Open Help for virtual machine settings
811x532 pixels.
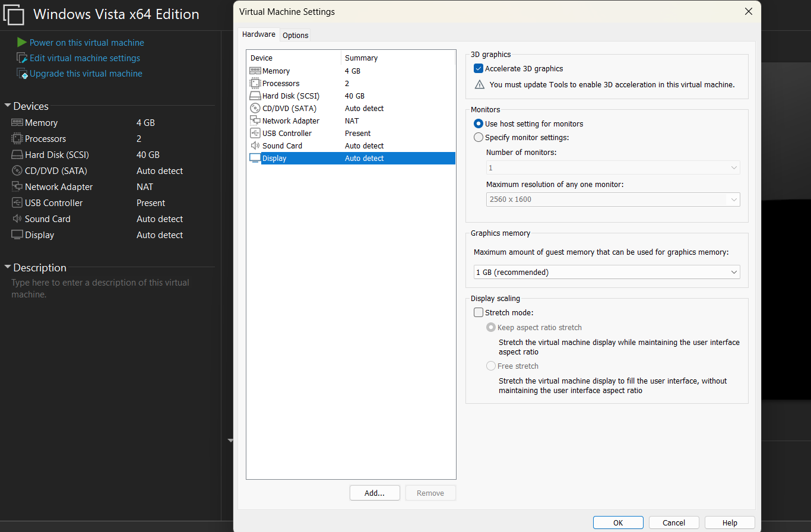(x=730, y=522)
